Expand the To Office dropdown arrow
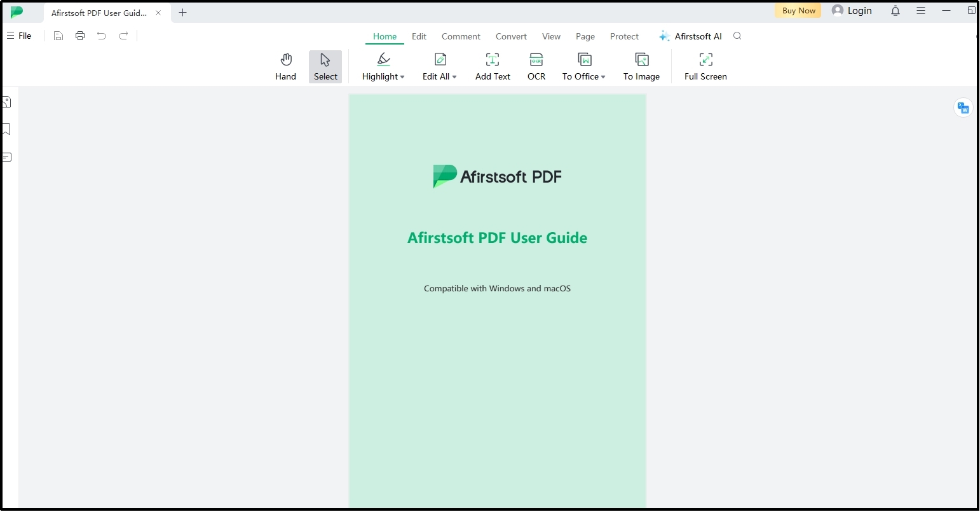The image size is (980, 512). pyautogui.click(x=603, y=77)
